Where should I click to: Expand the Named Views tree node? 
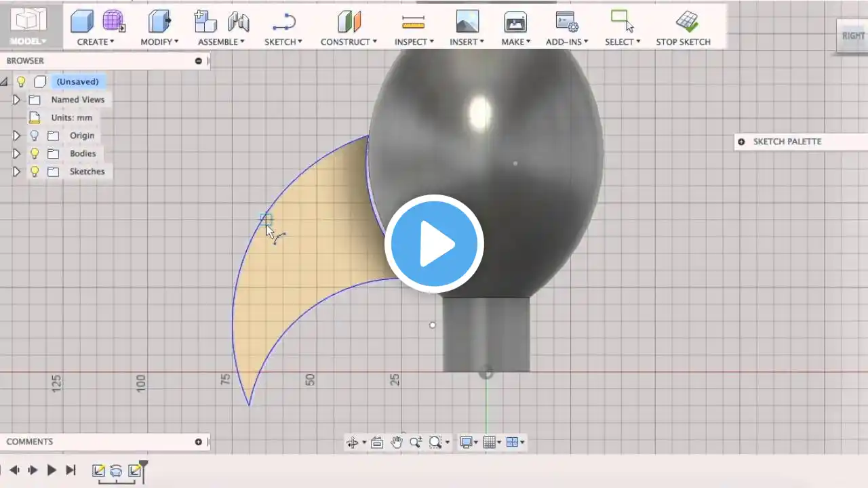17,100
